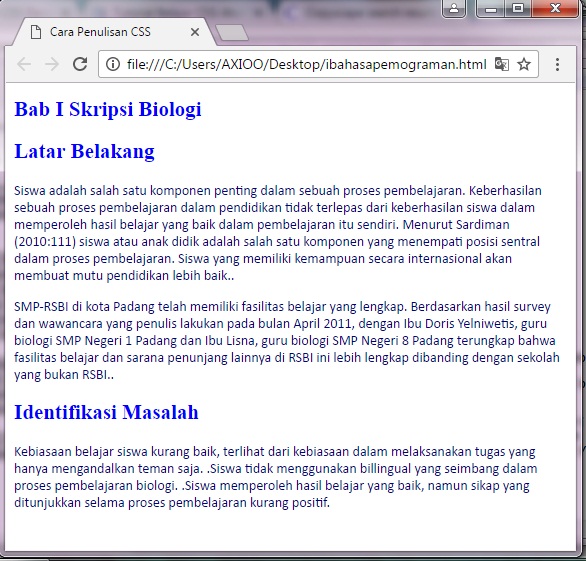Viewport: 586px width, 561px height.
Task: Click the translate page icon
Action: click(502, 64)
